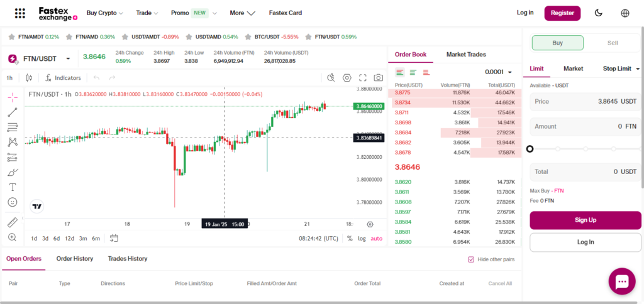Viewport: 644px width, 304px height.
Task: Select the ruler measure tool
Action: (13, 222)
